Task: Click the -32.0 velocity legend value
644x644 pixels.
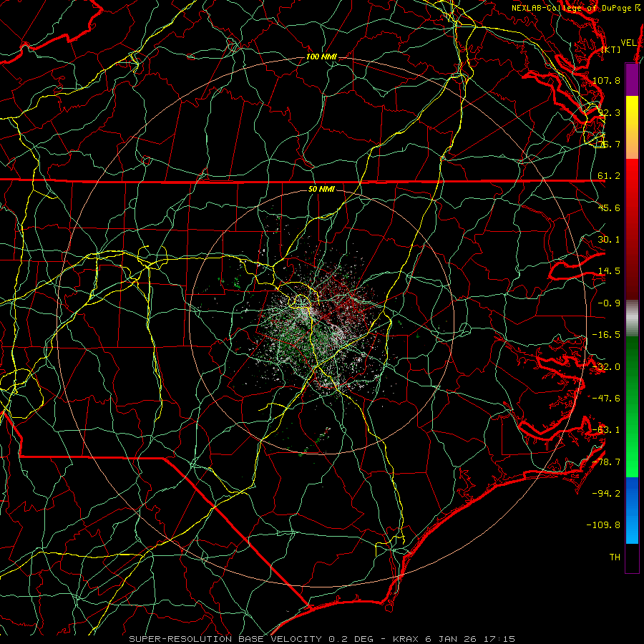Action: point(606,367)
